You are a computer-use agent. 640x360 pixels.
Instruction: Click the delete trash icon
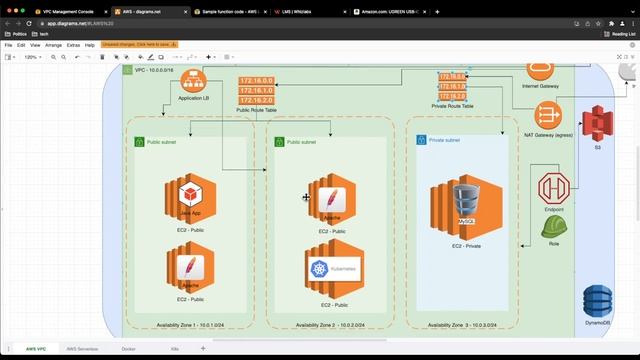coord(102,57)
